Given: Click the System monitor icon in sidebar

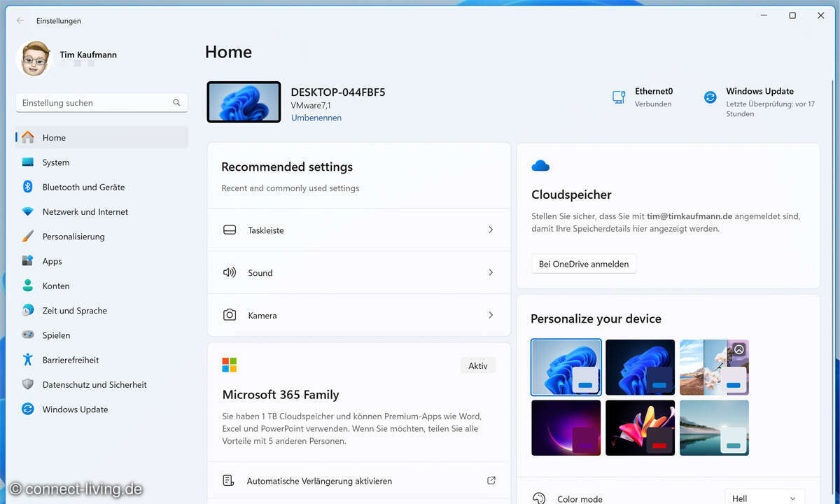Looking at the screenshot, I should click(x=28, y=162).
